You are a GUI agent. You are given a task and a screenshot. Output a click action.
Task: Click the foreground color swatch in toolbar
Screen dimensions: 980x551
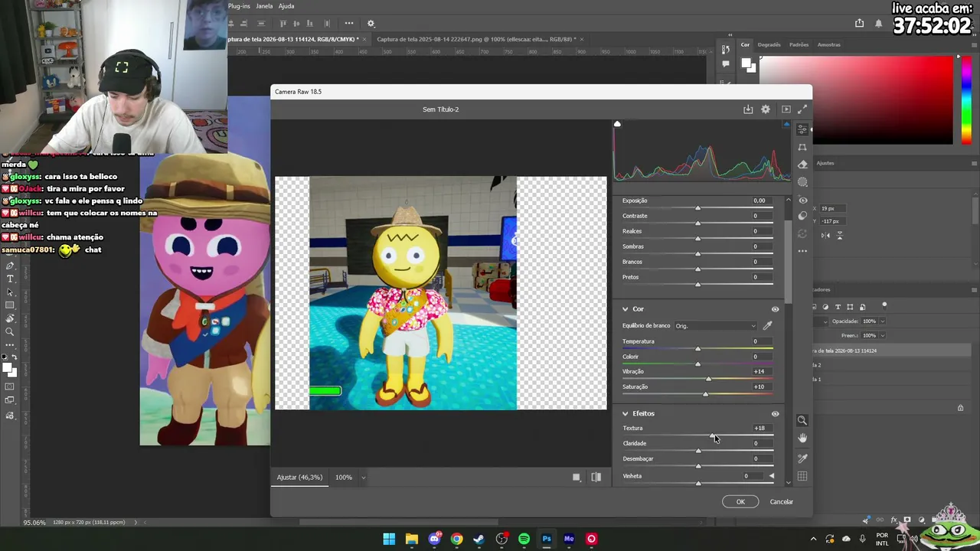click(8, 369)
